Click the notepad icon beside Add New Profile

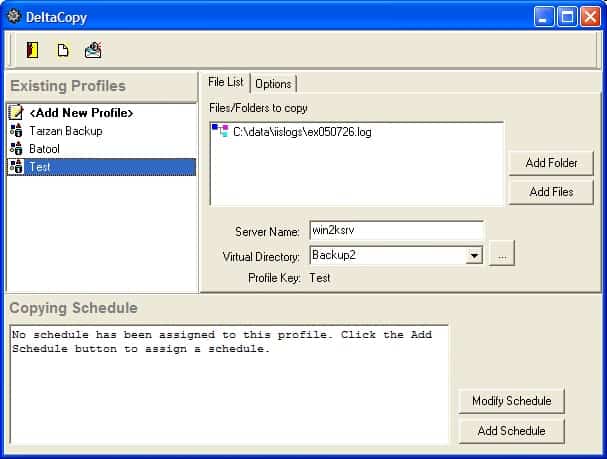tap(16, 113)
